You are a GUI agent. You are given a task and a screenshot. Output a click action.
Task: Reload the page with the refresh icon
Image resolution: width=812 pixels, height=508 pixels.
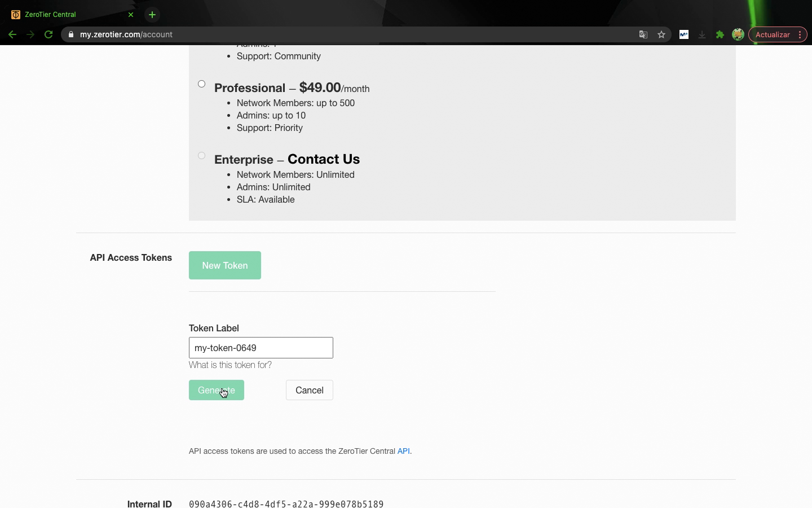coord(48,34)
